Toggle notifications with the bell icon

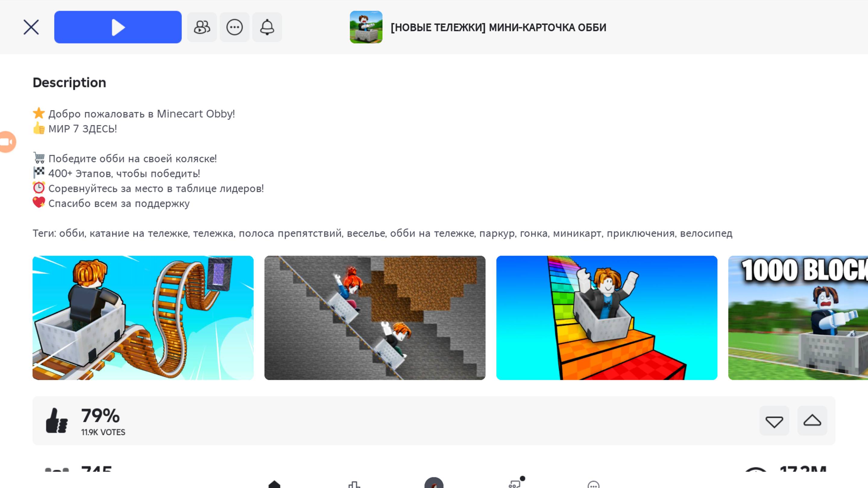click(267, 27)
